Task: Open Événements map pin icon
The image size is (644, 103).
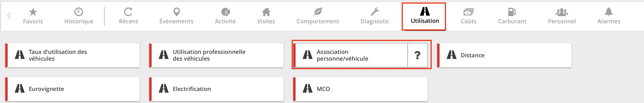Action: [177, 12]
